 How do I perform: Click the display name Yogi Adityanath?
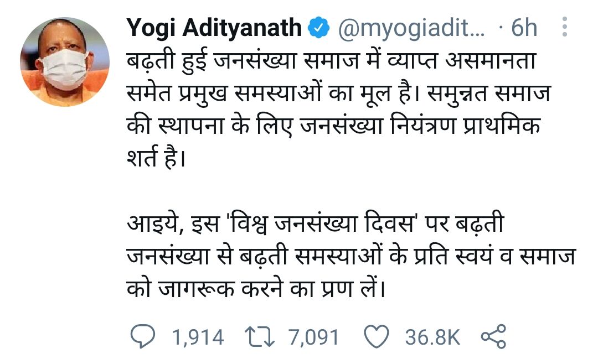pyautogui.click(x=214, y=28)
